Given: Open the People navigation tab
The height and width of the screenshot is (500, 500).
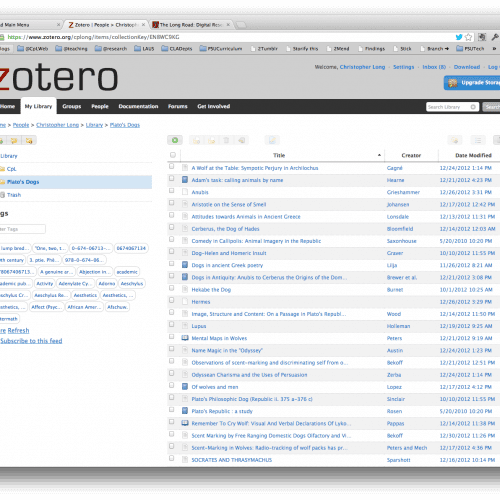Looking at the screenshot, I should [100, 106].
